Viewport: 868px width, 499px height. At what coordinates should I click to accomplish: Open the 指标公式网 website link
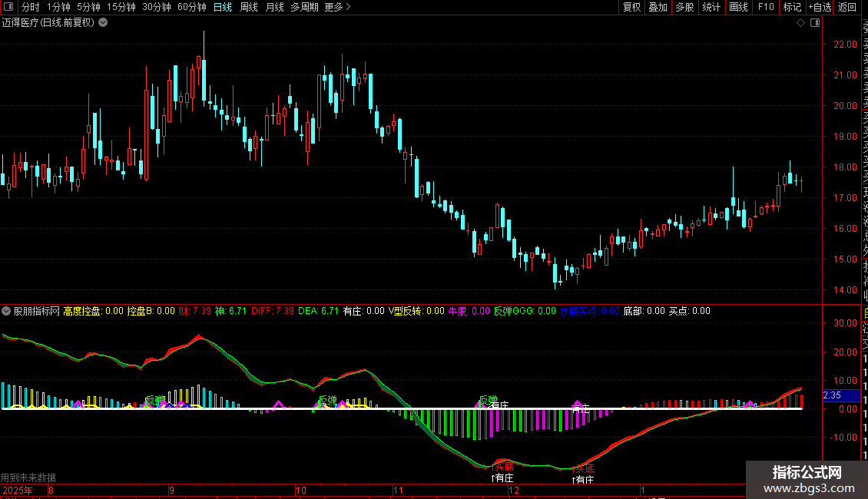807,479
